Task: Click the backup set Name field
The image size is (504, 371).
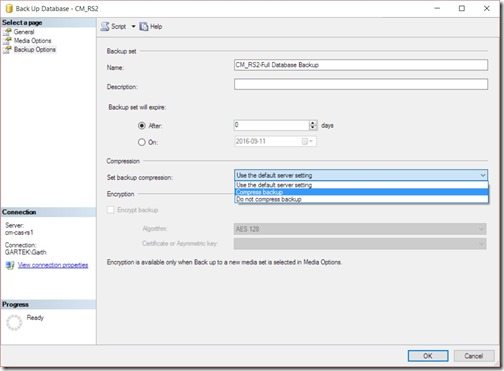Action: click(361, 65)
